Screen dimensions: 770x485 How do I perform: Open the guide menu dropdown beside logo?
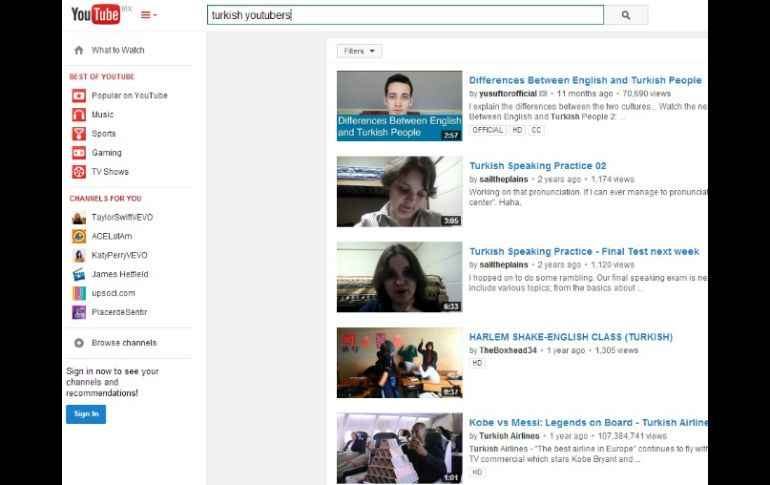148,15
